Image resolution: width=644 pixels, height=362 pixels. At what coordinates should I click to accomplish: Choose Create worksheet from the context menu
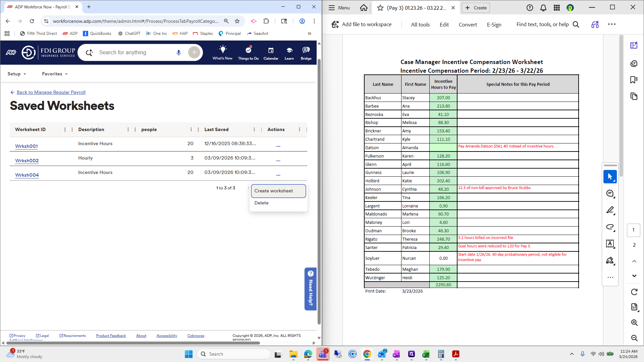pos(274,191)
